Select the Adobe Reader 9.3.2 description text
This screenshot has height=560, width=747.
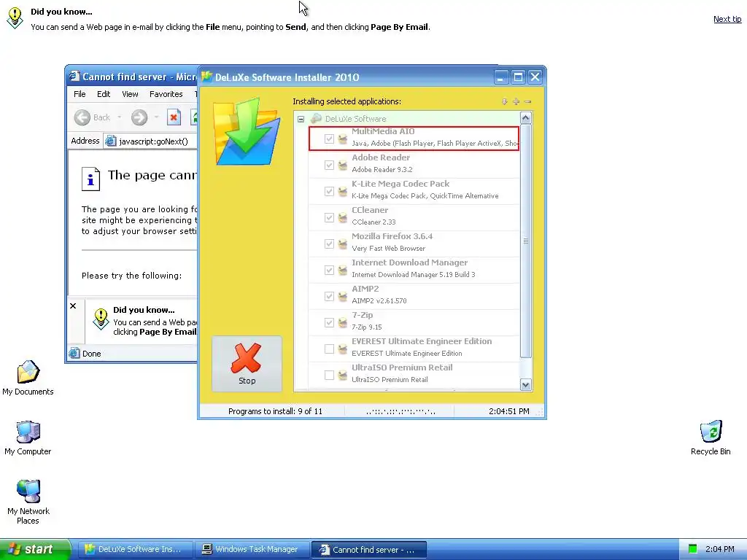(x=382, y=169)
